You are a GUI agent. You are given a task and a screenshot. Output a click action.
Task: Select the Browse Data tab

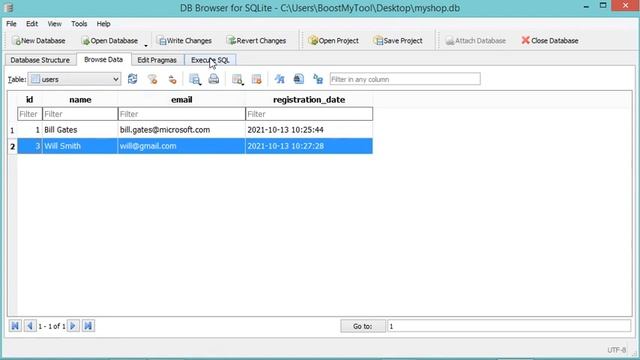coord(103,59)
